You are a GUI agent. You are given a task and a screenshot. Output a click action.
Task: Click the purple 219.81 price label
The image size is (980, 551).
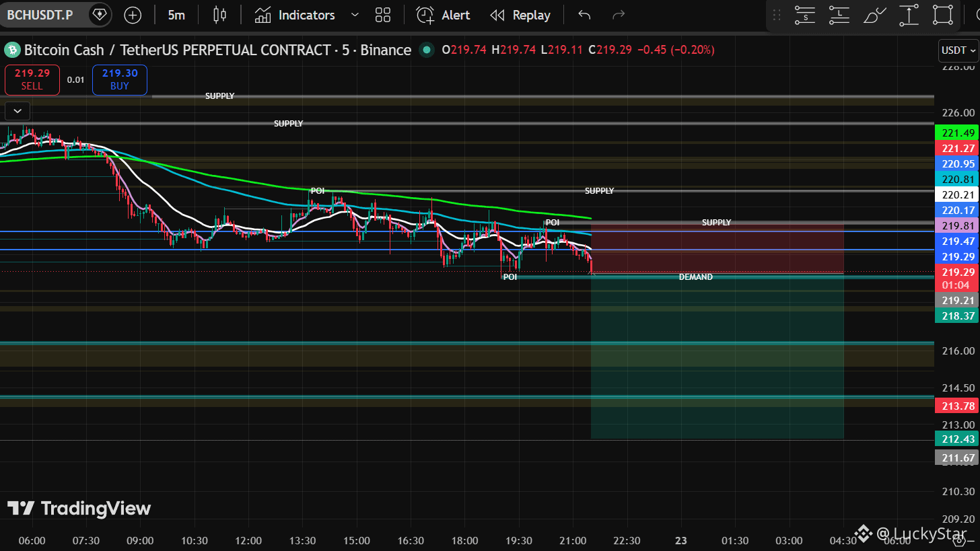coord(956,225)
